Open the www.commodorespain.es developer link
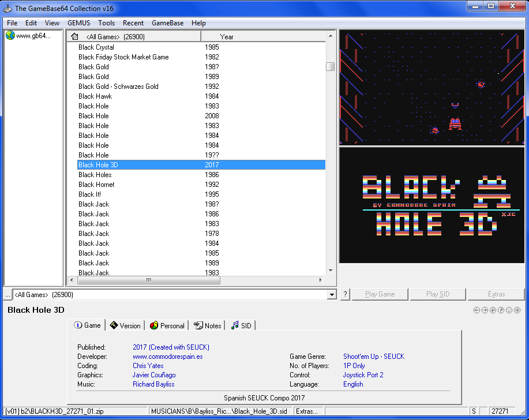529x420 pixels. (x=168, y=356)
